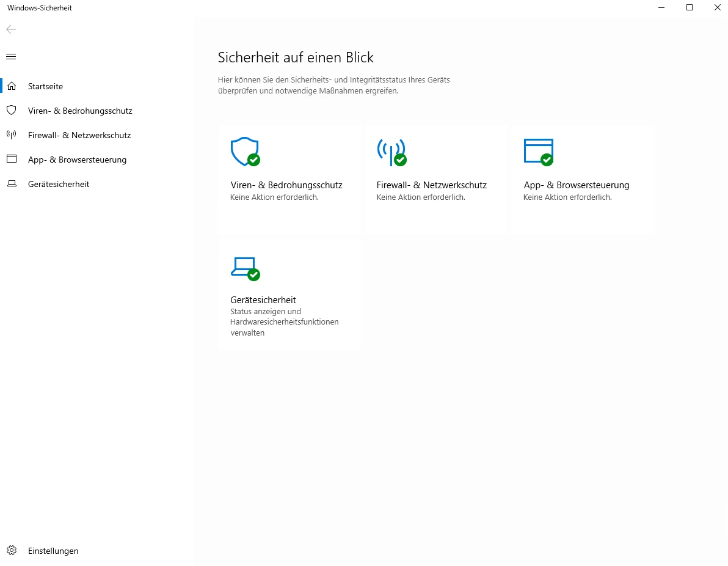728x566 pixels.
Task: Click the Viren- & Bedrohungsschutz tile title
Action: coord(286,185)
